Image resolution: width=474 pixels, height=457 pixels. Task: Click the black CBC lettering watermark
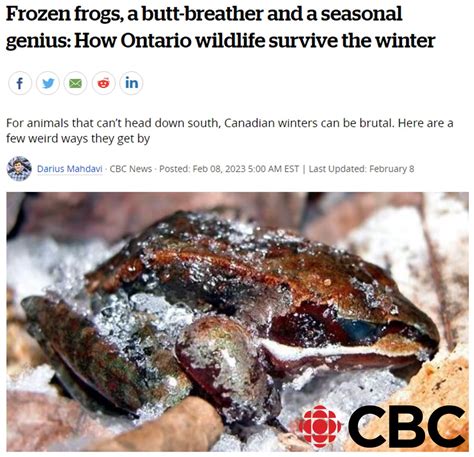407,427
